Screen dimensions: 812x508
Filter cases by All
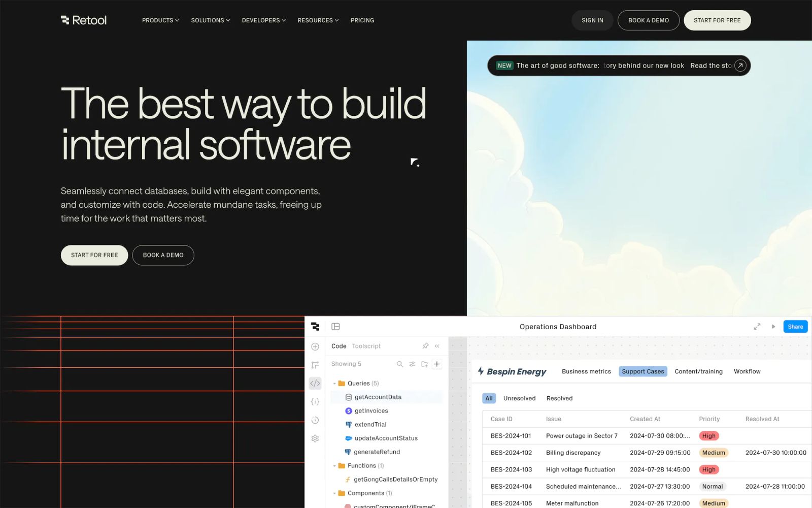click(x=489, y=398)
